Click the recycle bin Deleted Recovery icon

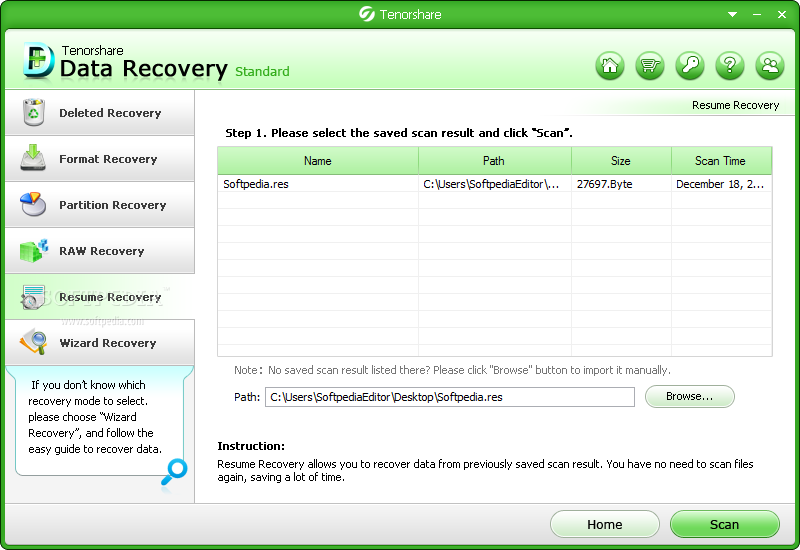[34, 112]
